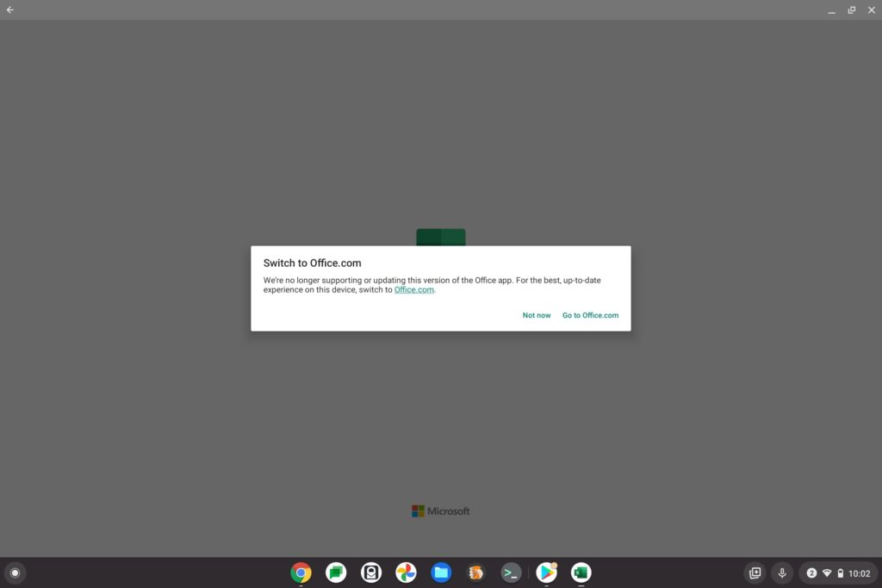Choose Go to Office.com button
The image size is (882, 588).
pyautogui.click(x=590, y=315)
